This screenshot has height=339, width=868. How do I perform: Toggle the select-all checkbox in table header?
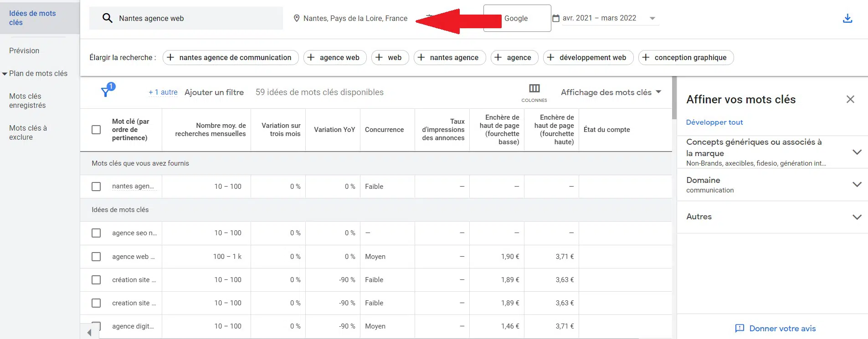click(x=96, y=130)
